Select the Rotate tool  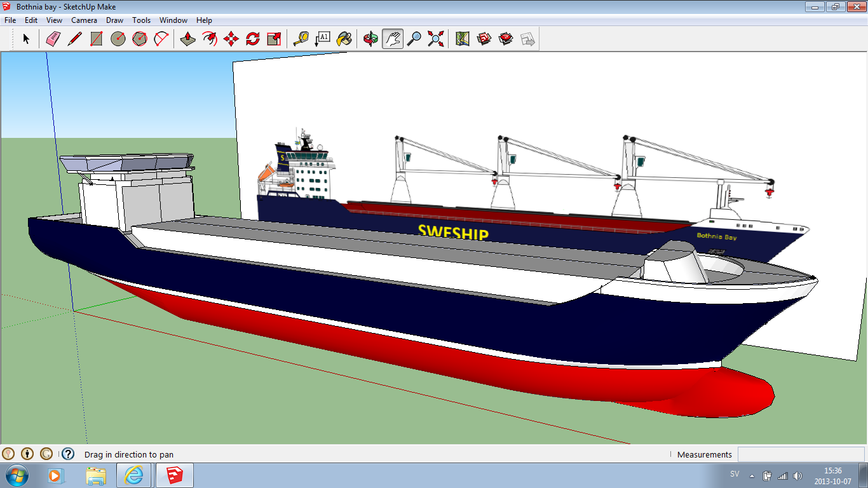(x=253, y=39)
